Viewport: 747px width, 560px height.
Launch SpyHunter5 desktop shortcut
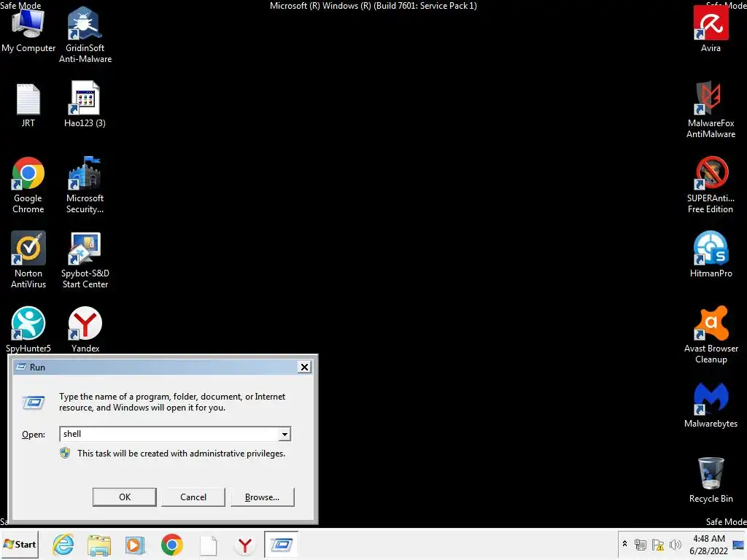(x=28, y=330)
